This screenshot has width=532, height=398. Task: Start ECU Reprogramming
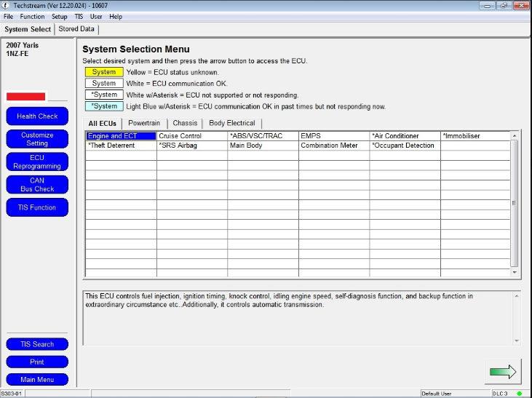(37, 162)
